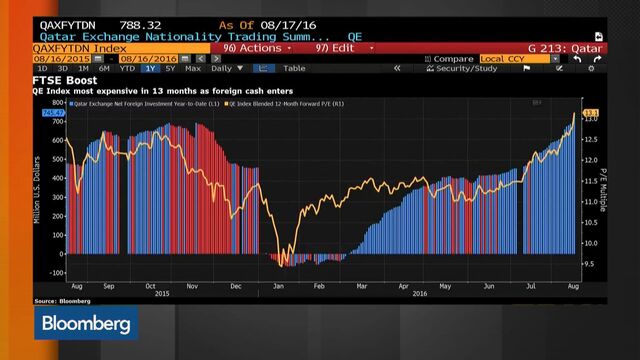Click the QAXFYTDN ticker text at top
The image size is (640, 360).
pos(67,25)
